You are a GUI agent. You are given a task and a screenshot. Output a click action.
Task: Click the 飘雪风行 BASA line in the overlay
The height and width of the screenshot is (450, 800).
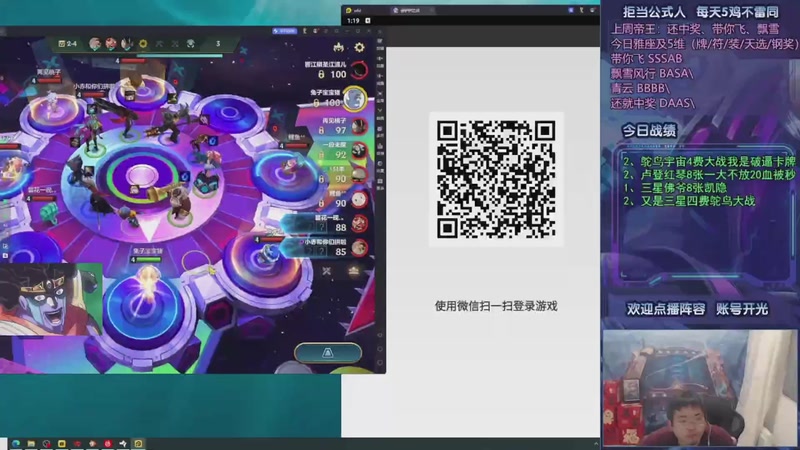point(652,73)
